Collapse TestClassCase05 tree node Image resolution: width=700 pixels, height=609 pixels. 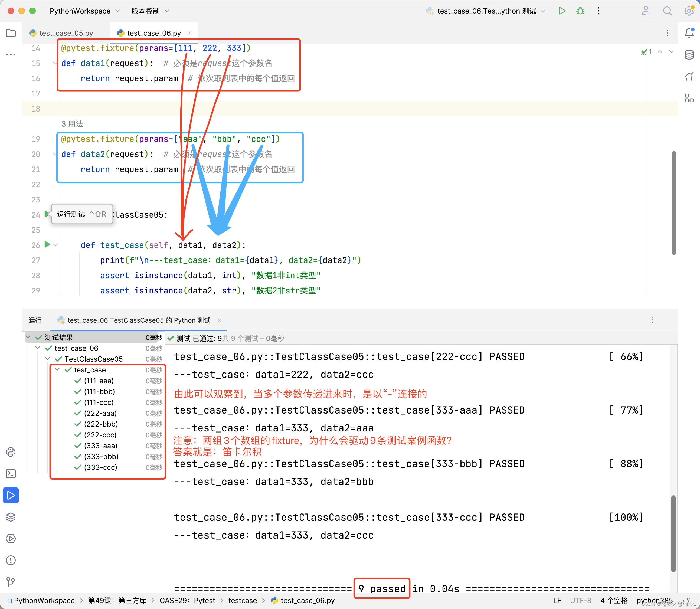tap(48, 359)
